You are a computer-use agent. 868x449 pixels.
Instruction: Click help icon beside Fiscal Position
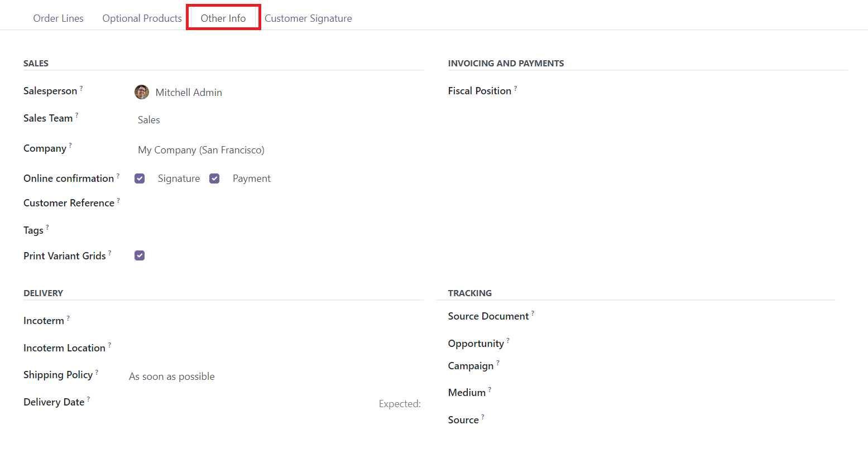click(515, 88)
